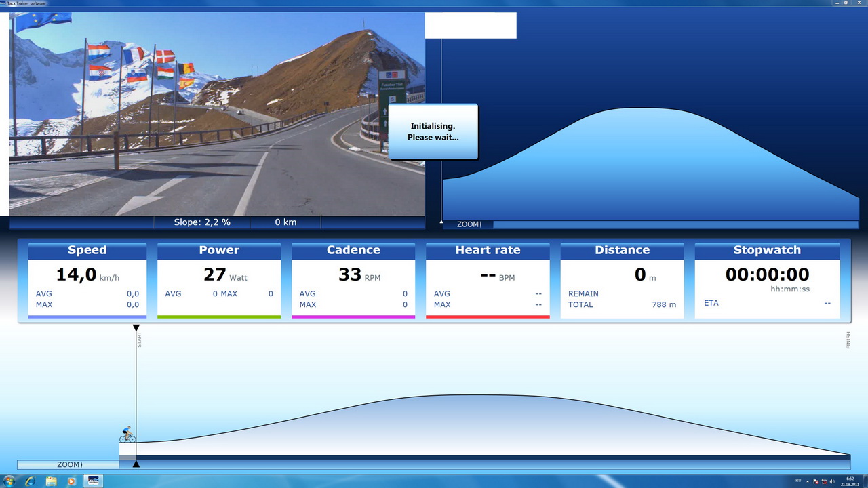The width and height of the screenshot is (868, 488).
Task: Click the Stopwatch time display
Action: click(767, 274)
